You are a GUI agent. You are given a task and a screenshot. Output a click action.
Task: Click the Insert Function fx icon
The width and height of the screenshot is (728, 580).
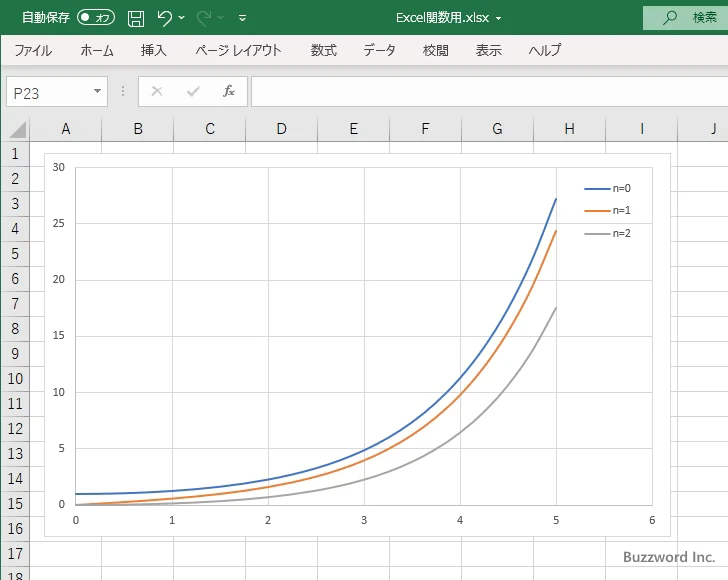point(229,91)
